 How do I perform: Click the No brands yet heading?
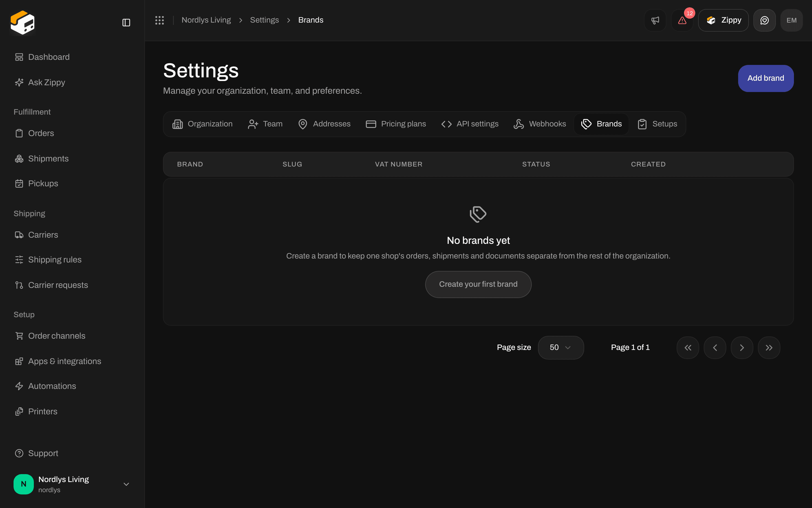coord(478,240)
